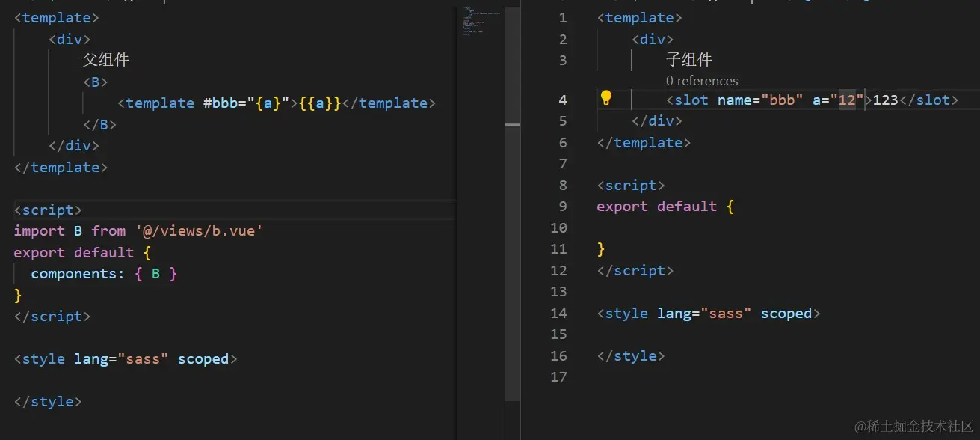
Task: Click the '{{a}}' interpolation in parent template
Action: point(319,103)
